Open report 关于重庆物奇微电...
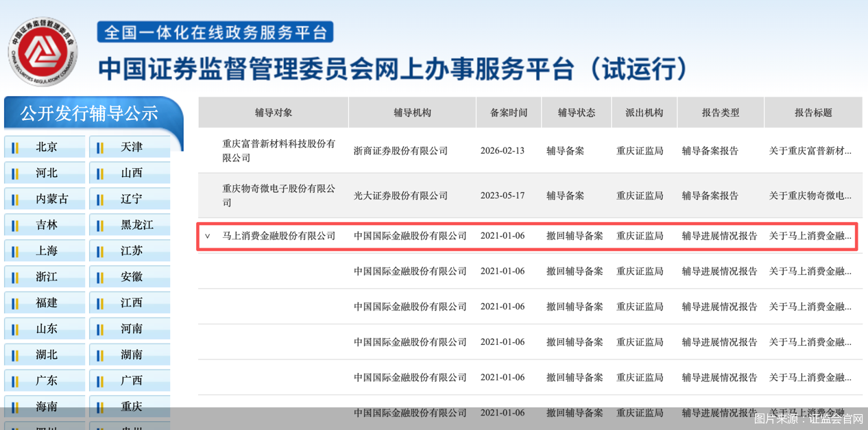This screenshot has width=868, height=430. pyautogui.click(x=810, y=195)
